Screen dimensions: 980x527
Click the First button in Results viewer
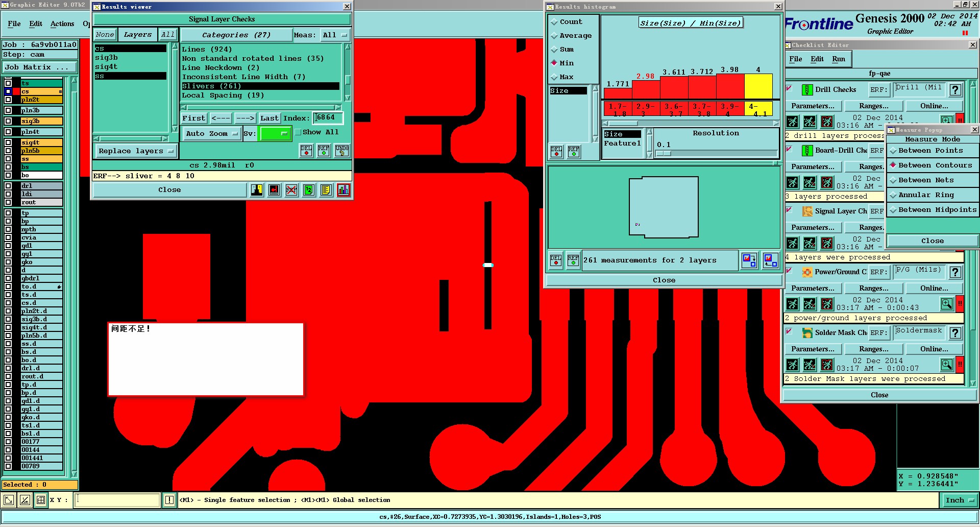[194, 118]
